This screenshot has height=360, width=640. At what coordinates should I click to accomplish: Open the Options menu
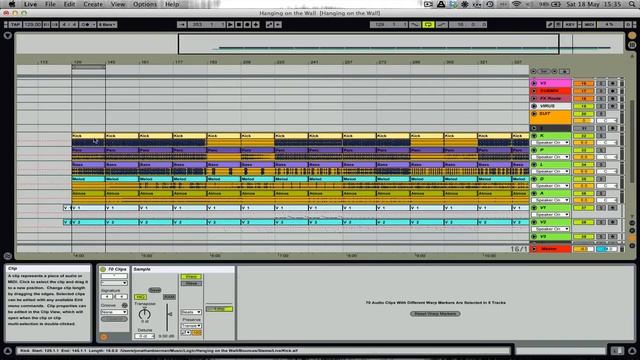pyautogui.click(x=145, y=4)
